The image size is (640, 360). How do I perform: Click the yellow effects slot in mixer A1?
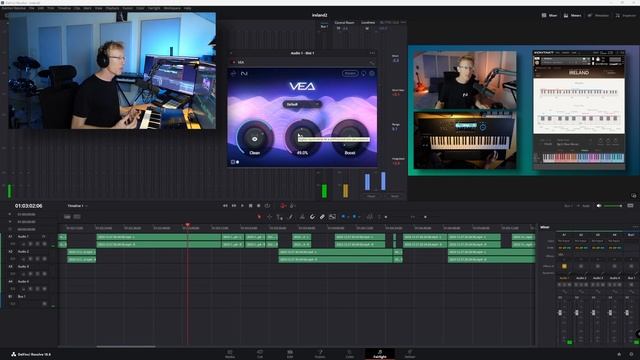click(x=564, y=266)
